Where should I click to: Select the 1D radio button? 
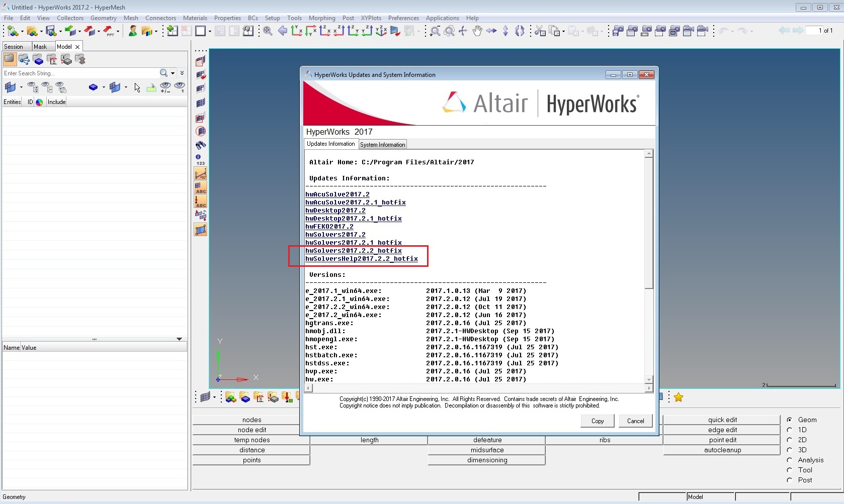point(790,430)
